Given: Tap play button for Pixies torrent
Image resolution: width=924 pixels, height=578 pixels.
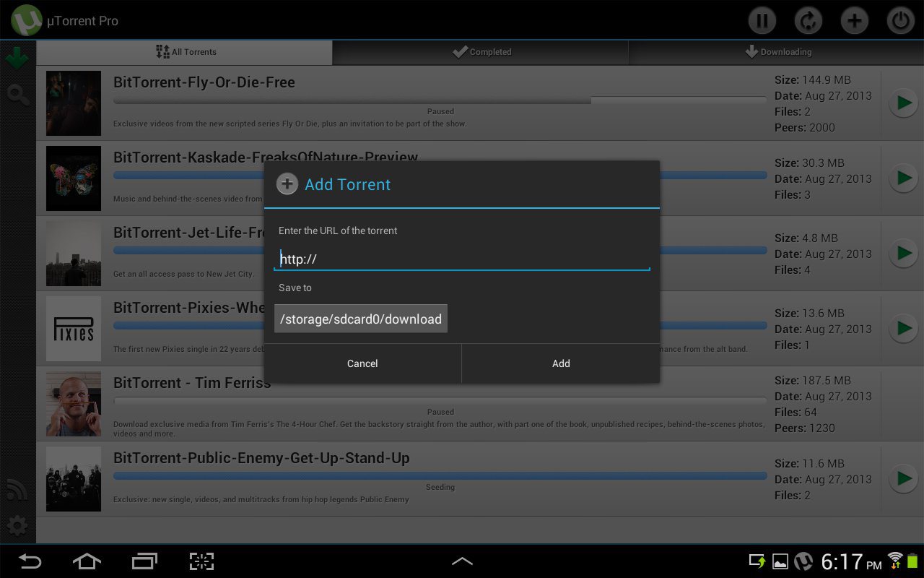Looking at the screenshot, I should pyautogui.click(x=902, y=328).
